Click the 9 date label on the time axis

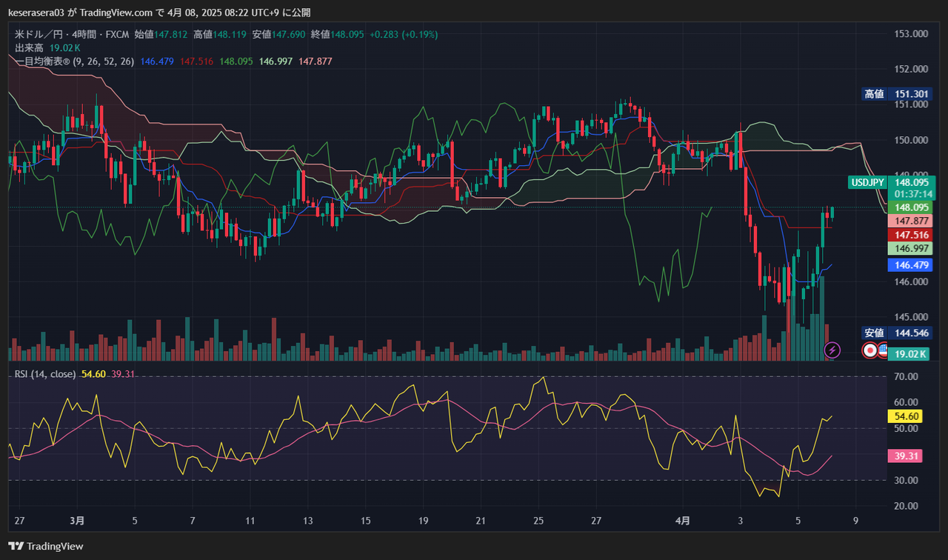(855, 521)
